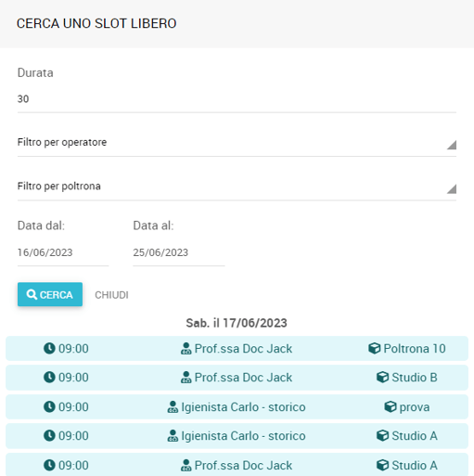474x476 pixels.
Task: Click the cube icon next to Poltrona 10
Action: pos(374,348)
